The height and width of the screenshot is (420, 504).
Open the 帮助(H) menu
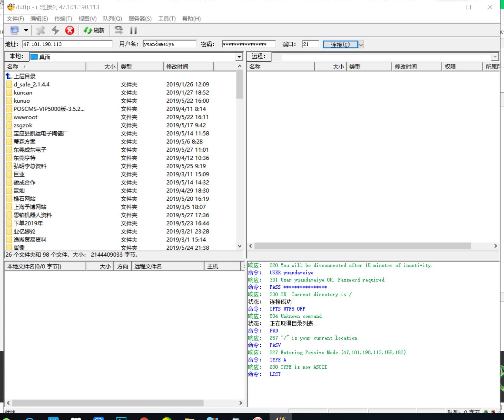191,18
